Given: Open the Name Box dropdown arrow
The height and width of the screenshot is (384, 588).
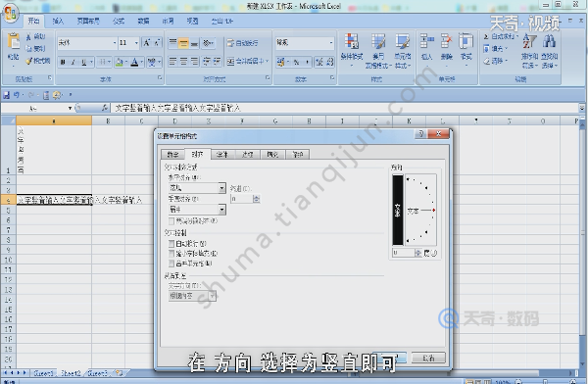Looking at the screenshot, I should pos(71,108).
